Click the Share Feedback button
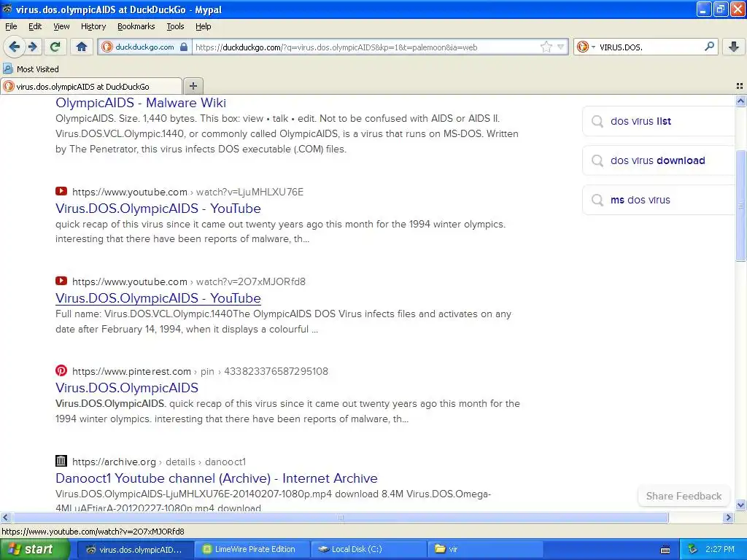The height and width of the screenshot is (560, 747). coord(684,496)
